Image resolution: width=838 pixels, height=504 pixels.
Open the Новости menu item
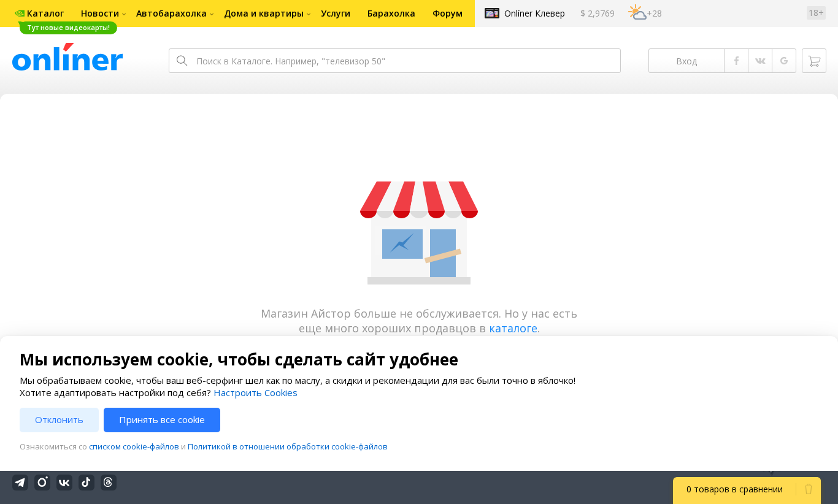100,13
